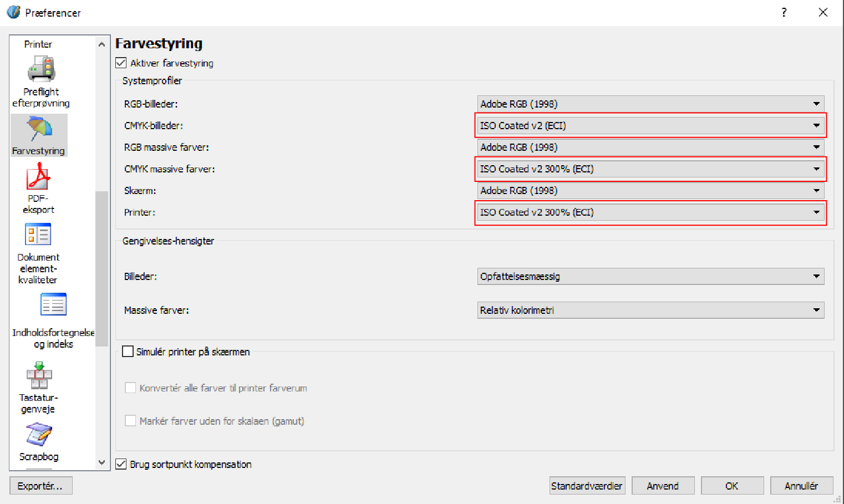Enable Simulér printer på skærmen
Viewport: 844px width, 504px height.
pyautogui.click(x=128, y=352)
